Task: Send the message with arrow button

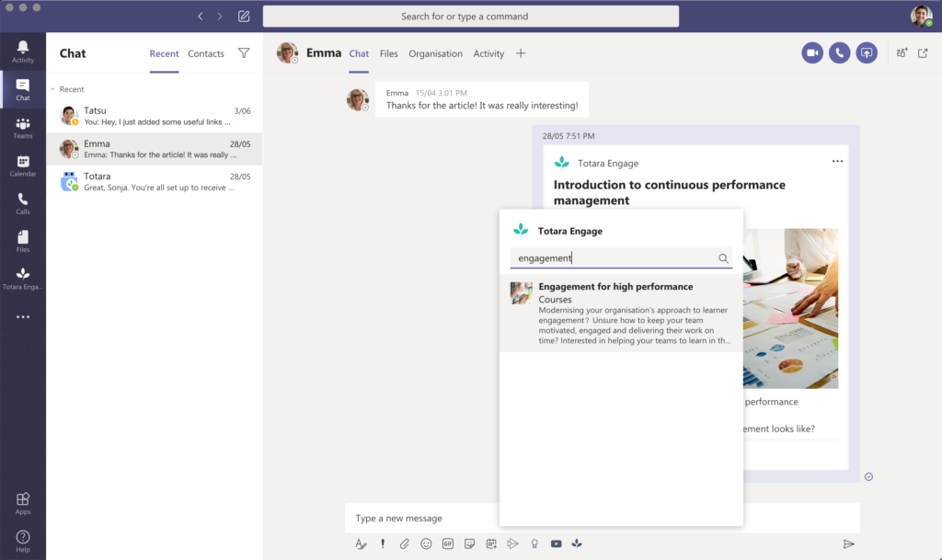Action: 848,543
